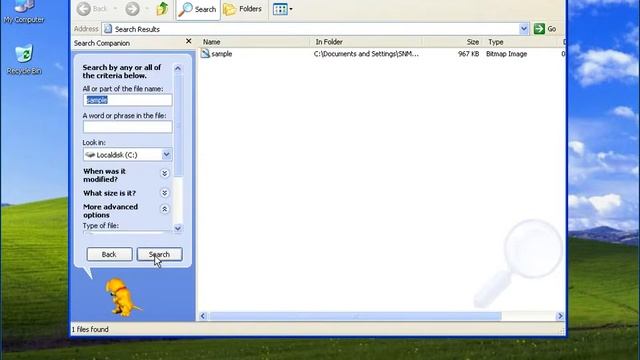Select the sample bitmap file icon
The height and width of the screenshot is (360, 640).
205,53
